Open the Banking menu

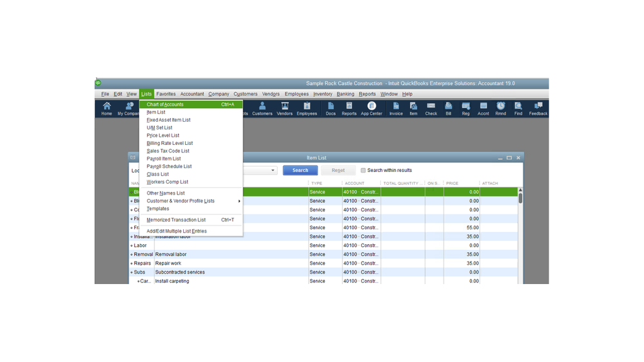346,94
